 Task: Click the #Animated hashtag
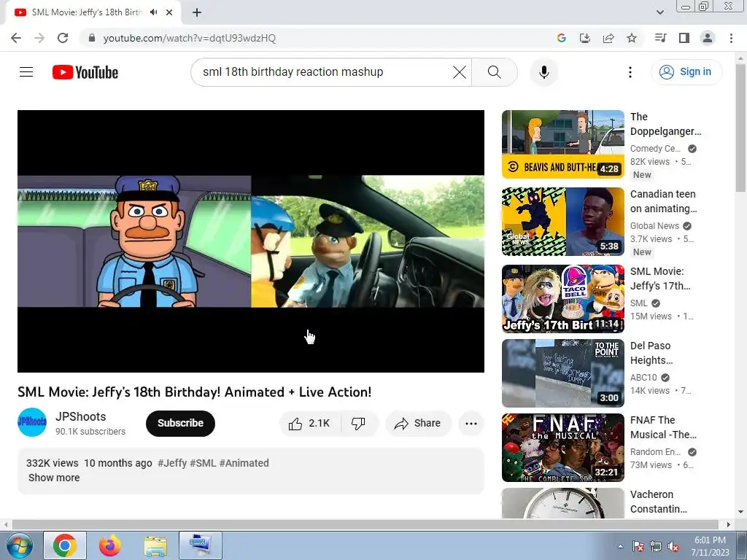pyautogui.click(x=244, y=463)
